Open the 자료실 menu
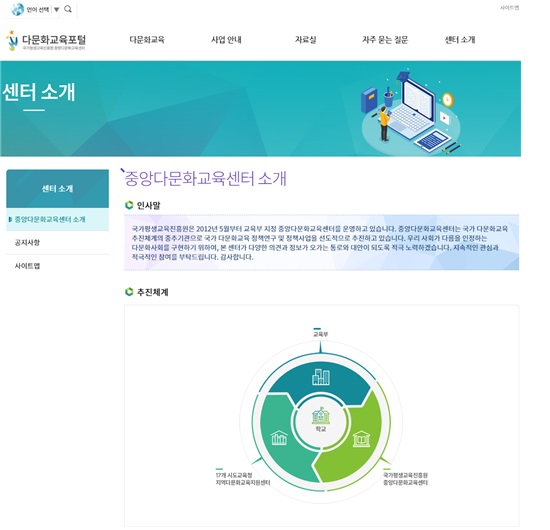The image size is (550, 530). tap(306, 40)
